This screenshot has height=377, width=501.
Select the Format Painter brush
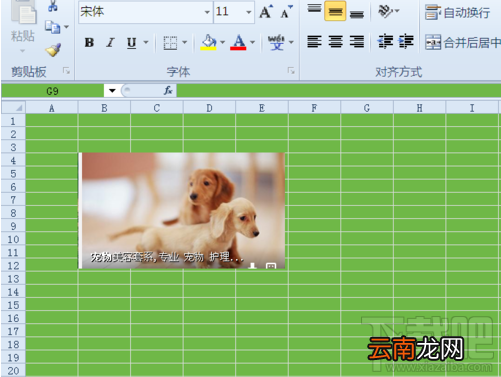pos(53,50)
